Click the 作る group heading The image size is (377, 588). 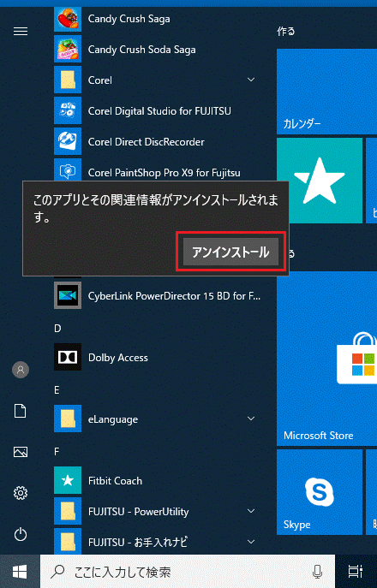(286, 31)
